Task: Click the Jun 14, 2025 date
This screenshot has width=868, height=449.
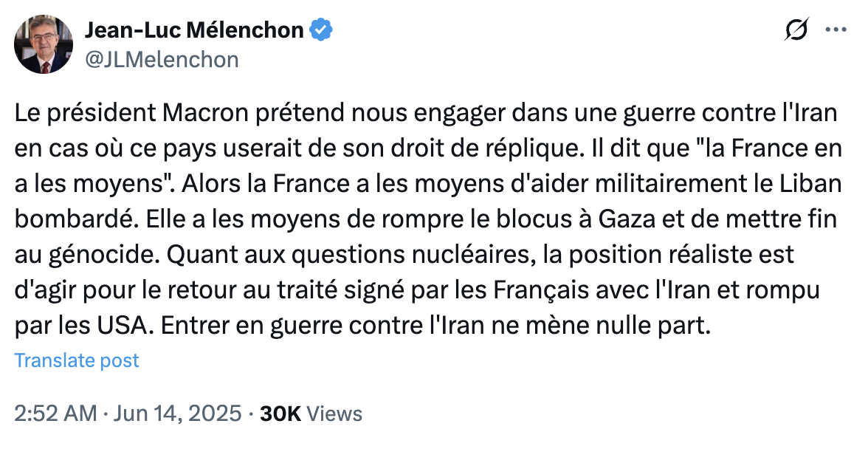Action: pos(178,414)
